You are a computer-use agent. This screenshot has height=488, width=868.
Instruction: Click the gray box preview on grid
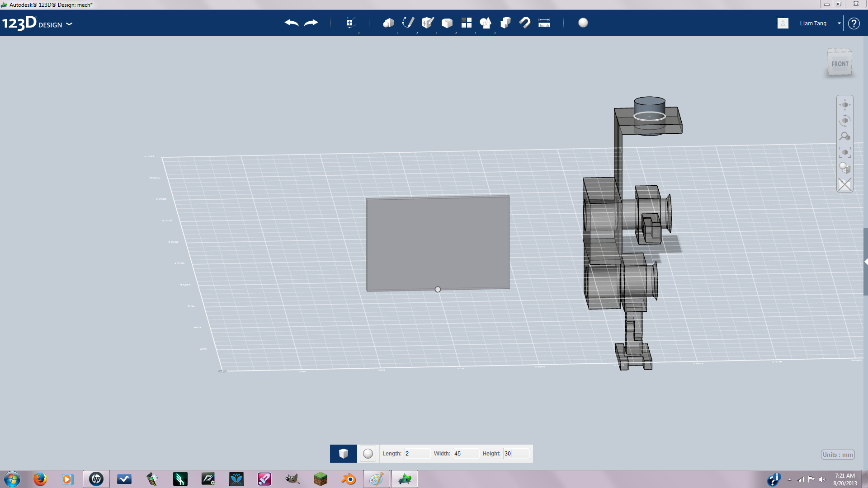438,243
